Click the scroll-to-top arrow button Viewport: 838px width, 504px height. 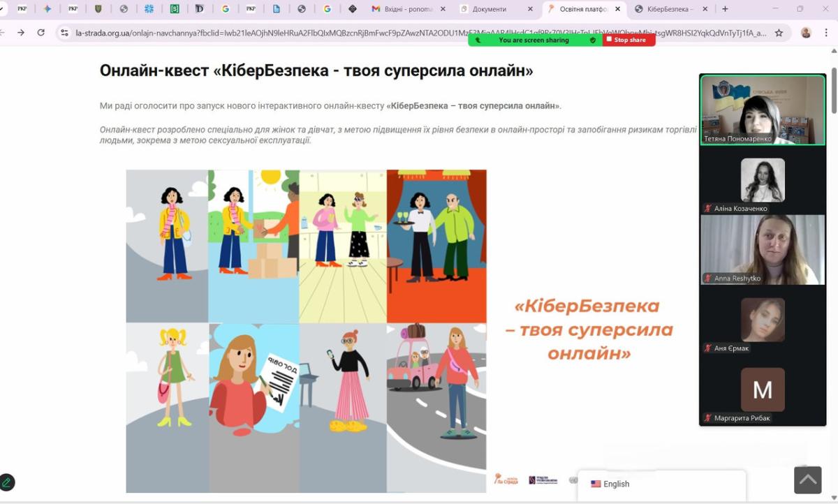(807, 480)
